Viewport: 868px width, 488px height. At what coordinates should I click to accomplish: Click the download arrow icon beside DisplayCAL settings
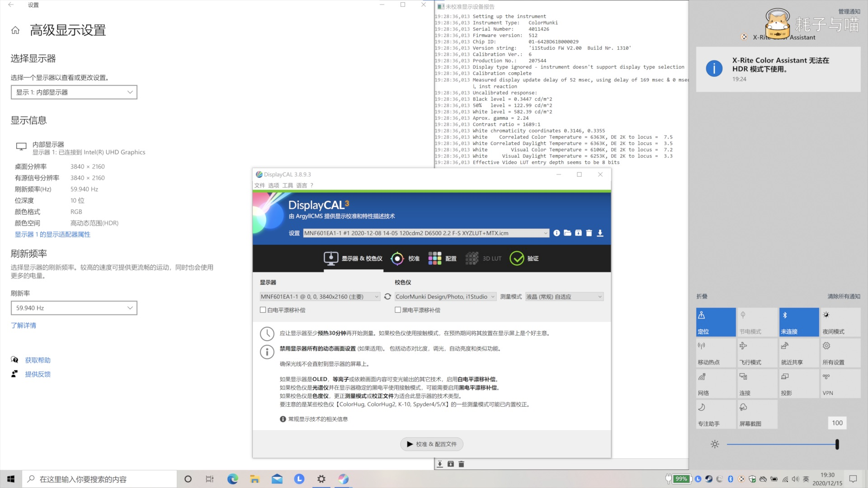pyautogui.click(x=600, y=233)
